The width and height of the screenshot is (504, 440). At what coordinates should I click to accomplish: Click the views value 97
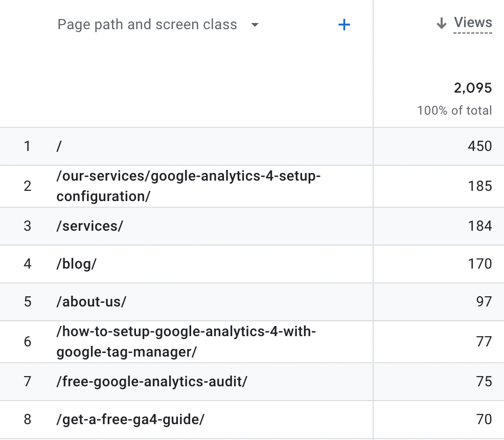click(x=484, y=302)
